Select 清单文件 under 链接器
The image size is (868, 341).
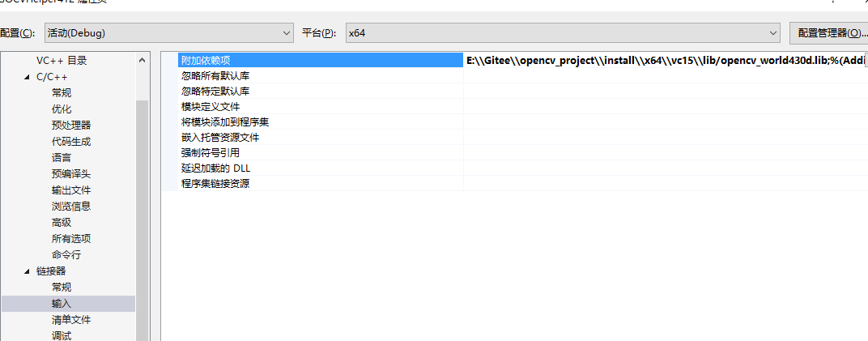(x=71, y=320)
